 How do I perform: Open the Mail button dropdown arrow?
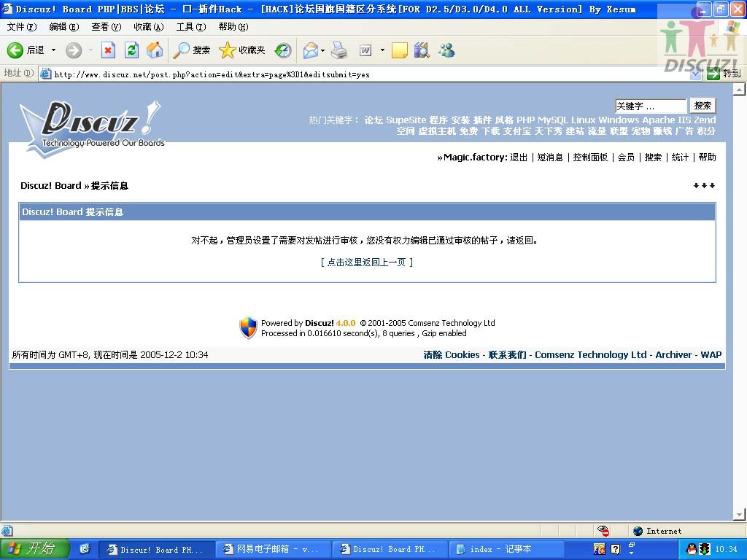[x=322, y=50]
